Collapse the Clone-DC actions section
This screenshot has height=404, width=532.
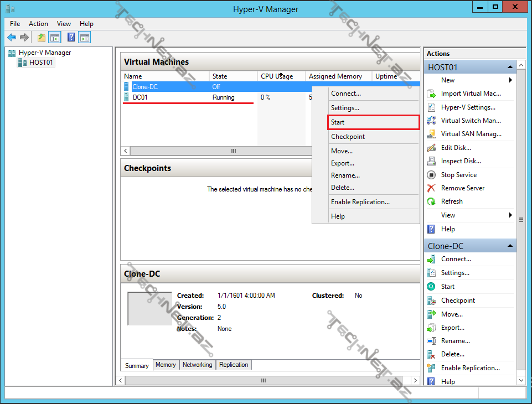coord(510,246)
